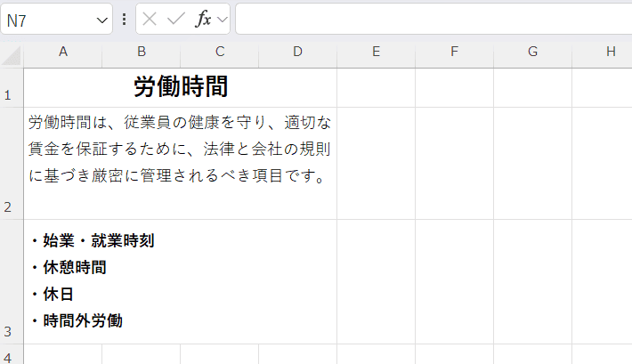The image size is (632, 364).
Task: Click the three-dot formula bar resize handle
Action: (124, 20)
